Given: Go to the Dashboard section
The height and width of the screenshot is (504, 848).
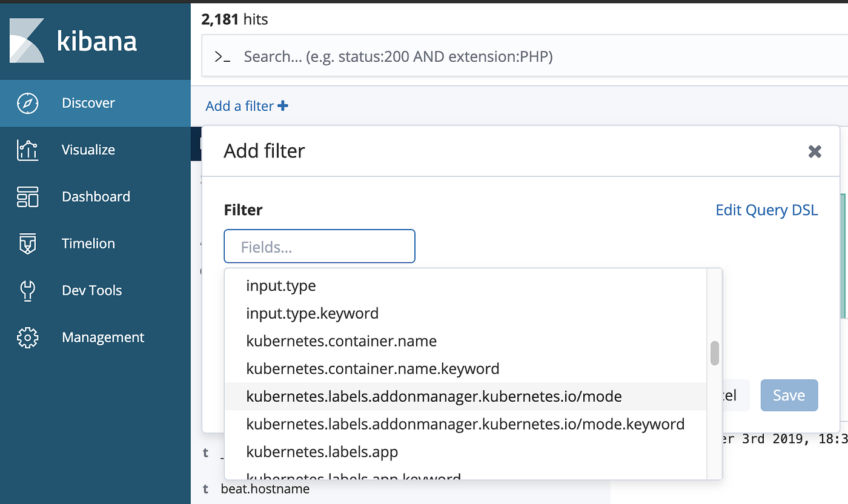Looking at the screenshot, I should [96, 197].
